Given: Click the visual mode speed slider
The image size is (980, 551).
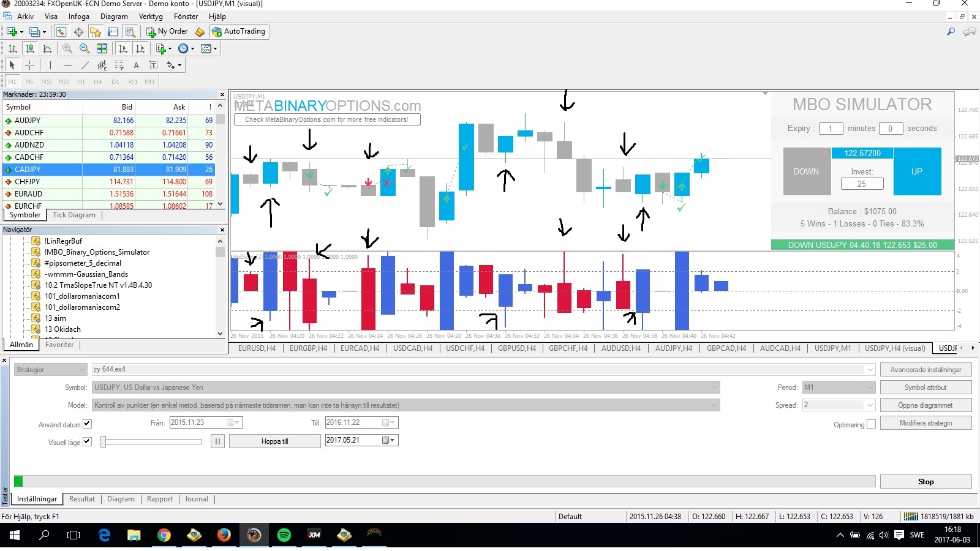Looking at the screenshot, I should point(151,441).
